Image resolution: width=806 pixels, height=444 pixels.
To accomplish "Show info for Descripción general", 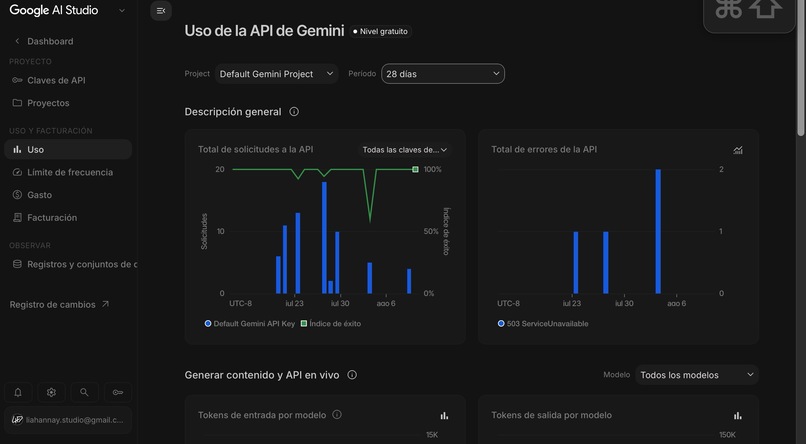I will (294, 112).
